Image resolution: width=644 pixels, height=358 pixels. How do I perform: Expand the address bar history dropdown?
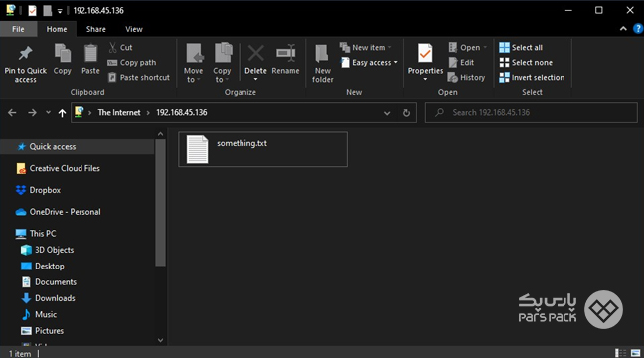387,113
